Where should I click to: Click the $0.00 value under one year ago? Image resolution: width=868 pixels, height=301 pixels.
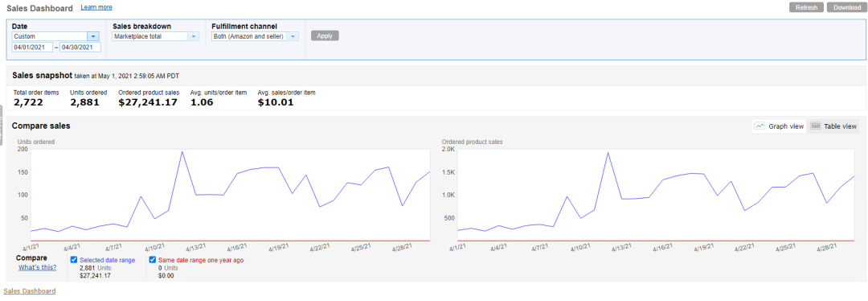point(166,275)
